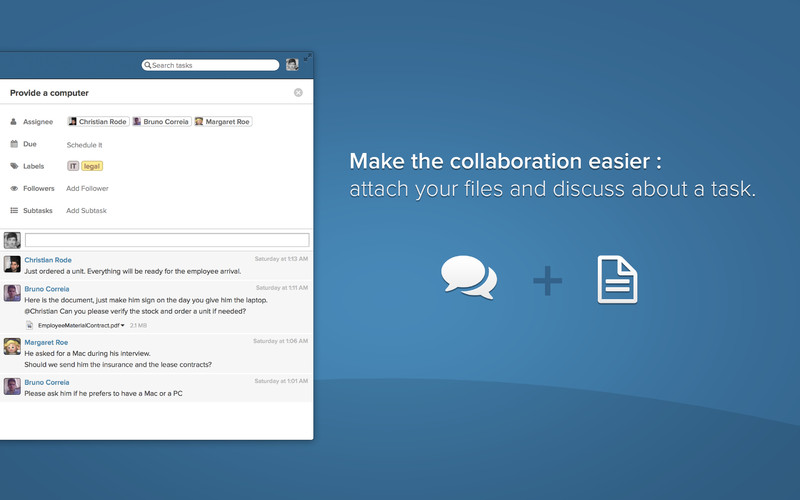This screenshot has height=500, width=800.
Task: Click the comment 'He asked for a Mac'
Action: pos(87,353)
